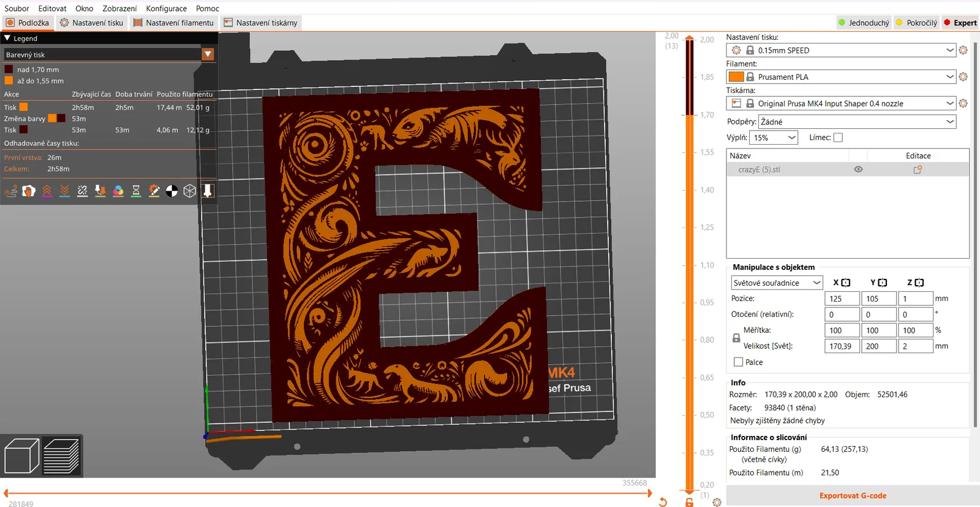Open the 0.15mm SPEED print profile dropdown
This screenshot has width=980, height=507.
(841, 50)
